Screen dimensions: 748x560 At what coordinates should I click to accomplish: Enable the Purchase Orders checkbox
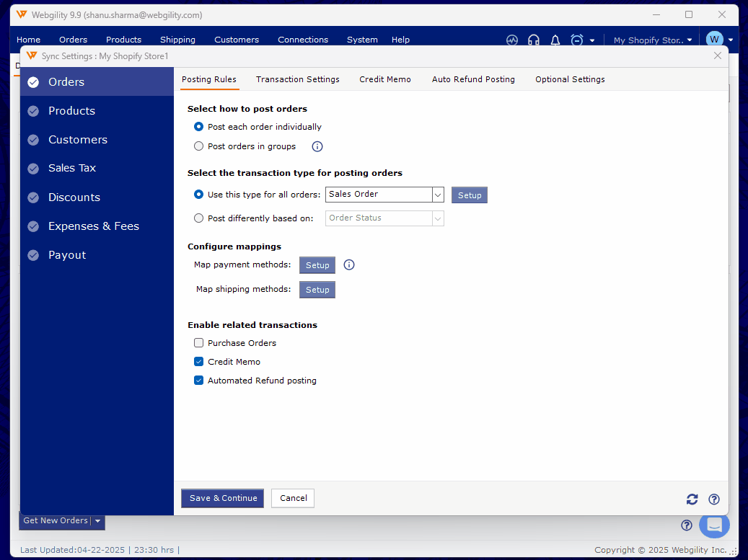[x=199, y=343]
